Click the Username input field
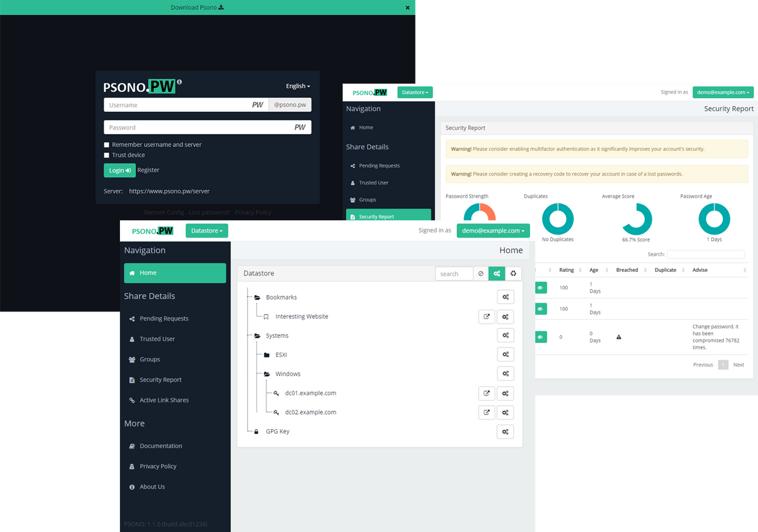 (x=186, y=105)
